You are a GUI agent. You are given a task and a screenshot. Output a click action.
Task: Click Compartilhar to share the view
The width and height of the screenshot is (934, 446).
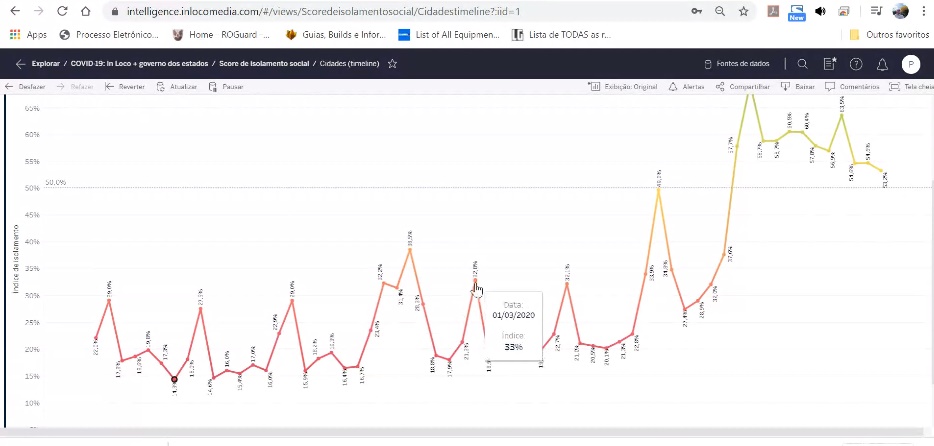(x=743, y=87)
